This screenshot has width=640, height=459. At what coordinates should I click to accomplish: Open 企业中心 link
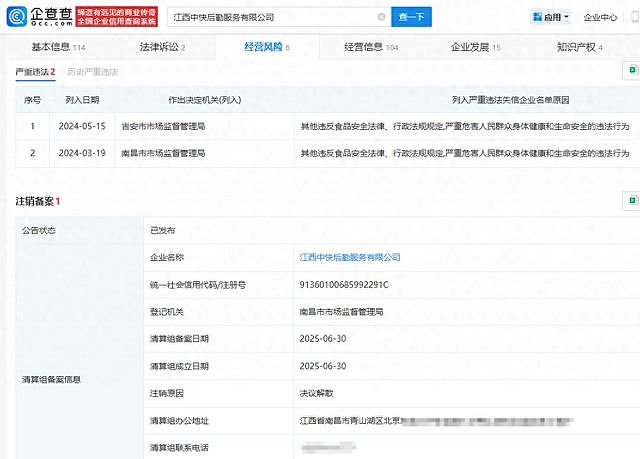tap(600, 17)
